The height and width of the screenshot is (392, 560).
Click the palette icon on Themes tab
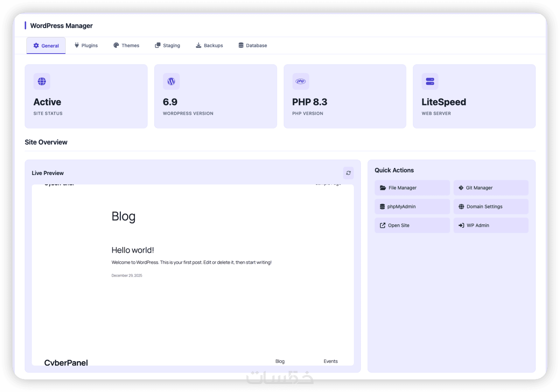click(116, 45)
